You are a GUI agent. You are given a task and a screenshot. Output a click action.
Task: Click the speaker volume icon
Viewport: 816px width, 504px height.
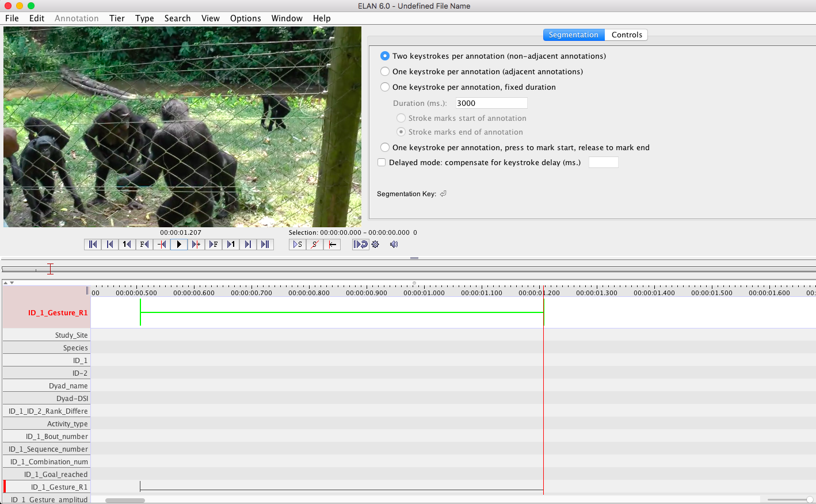point(394,245)
